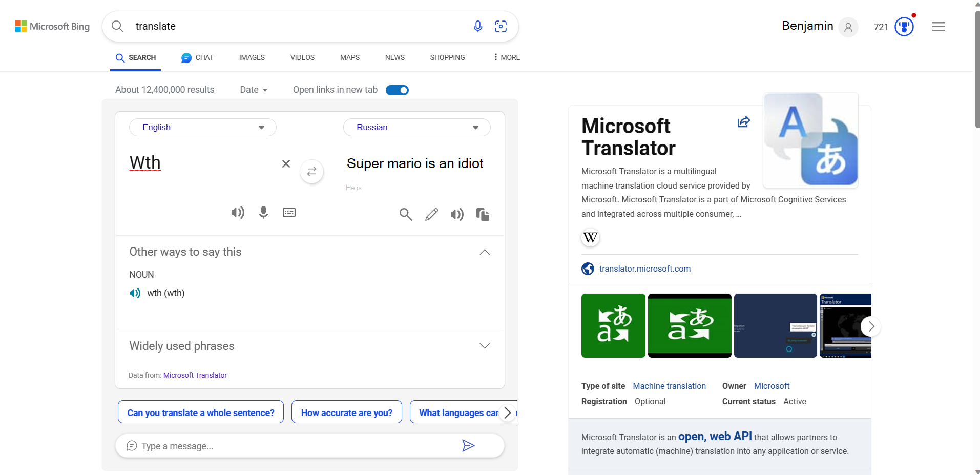The width and height of the screenshot is (980, 475).
Task: Clear source text with X icon
Action: [x=286, y=163]
